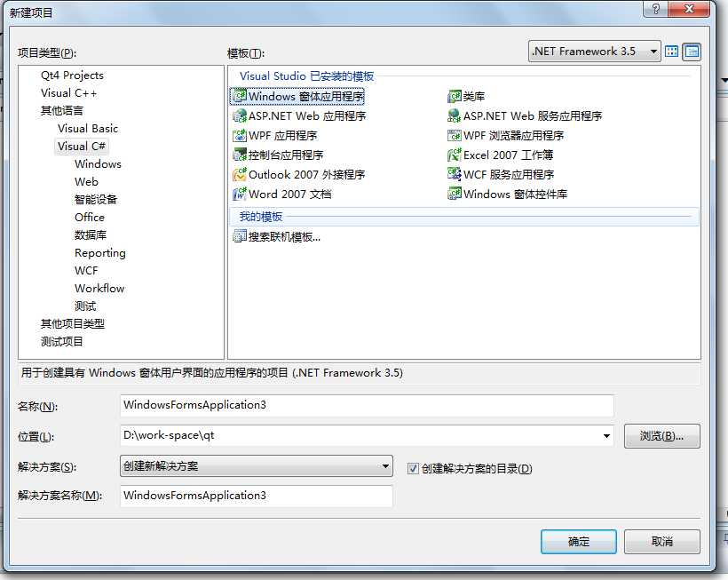Click the help question mark button

[656, 9]
